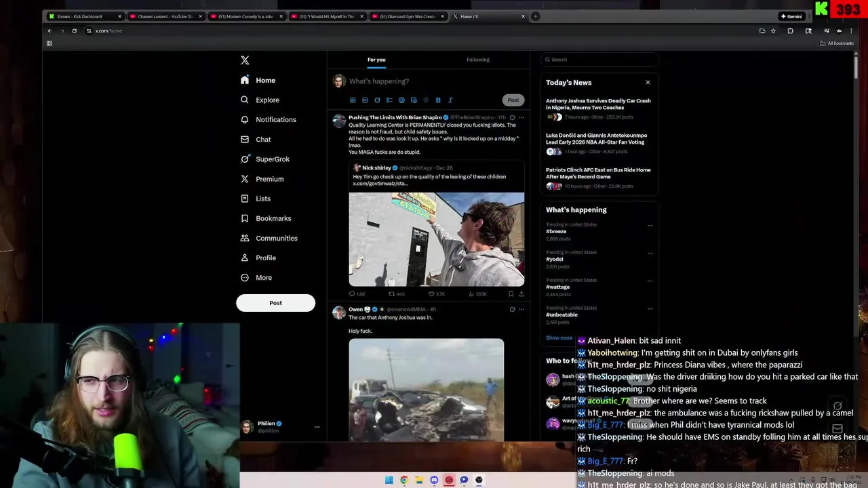This screenshot has width=868, height=488.
Task: Open Grok image tool in composer
Action: 377,100
